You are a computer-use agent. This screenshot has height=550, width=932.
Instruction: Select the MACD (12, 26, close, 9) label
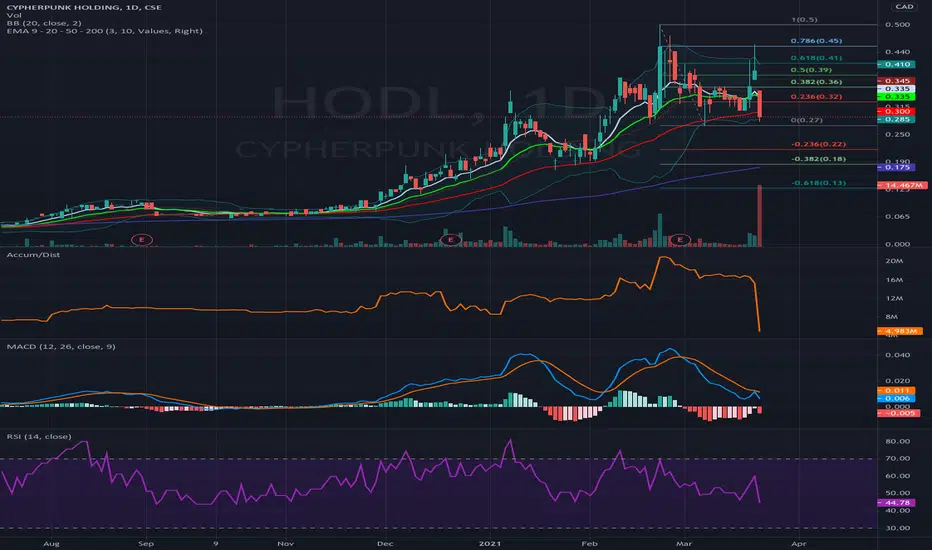(x=61, y=346)
